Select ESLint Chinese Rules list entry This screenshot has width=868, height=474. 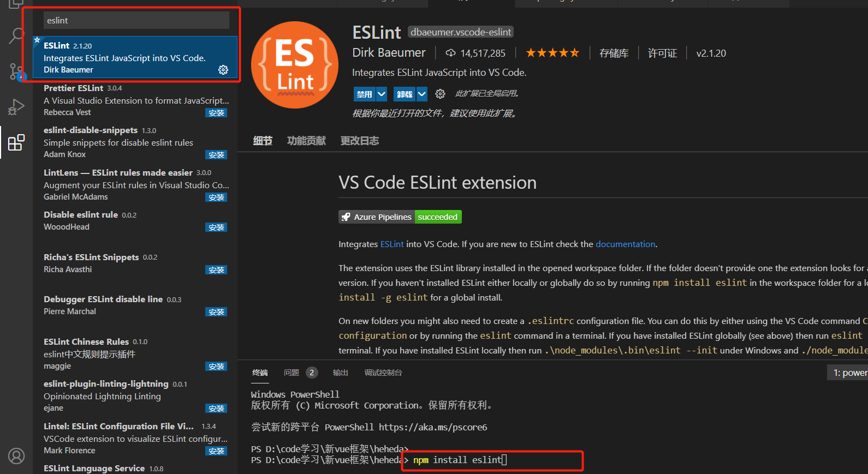pos(135,353)
